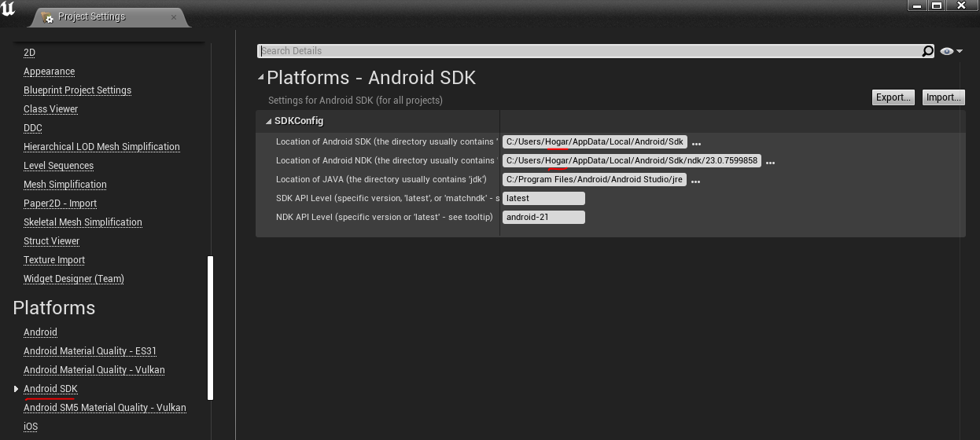Collapse the SDKConfig section
This screenshot has width=980, height=440.
click(x=268, y=121)
